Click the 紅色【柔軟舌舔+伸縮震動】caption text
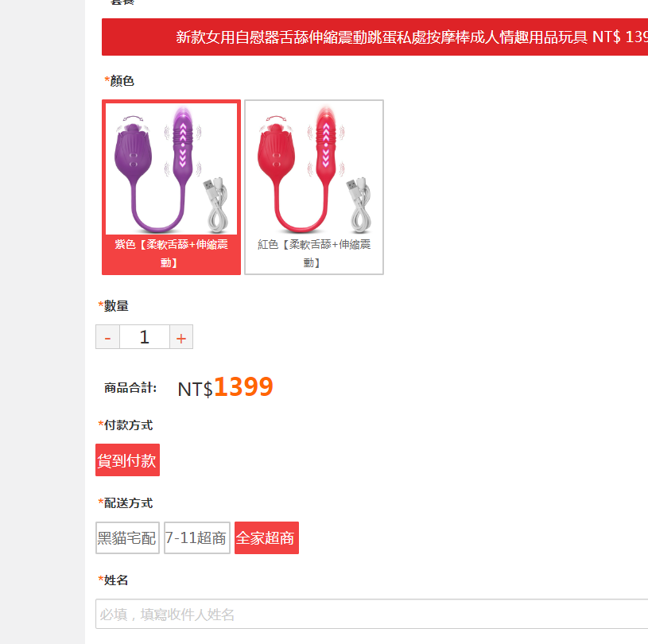648x644 pixels. click(314, 253)
